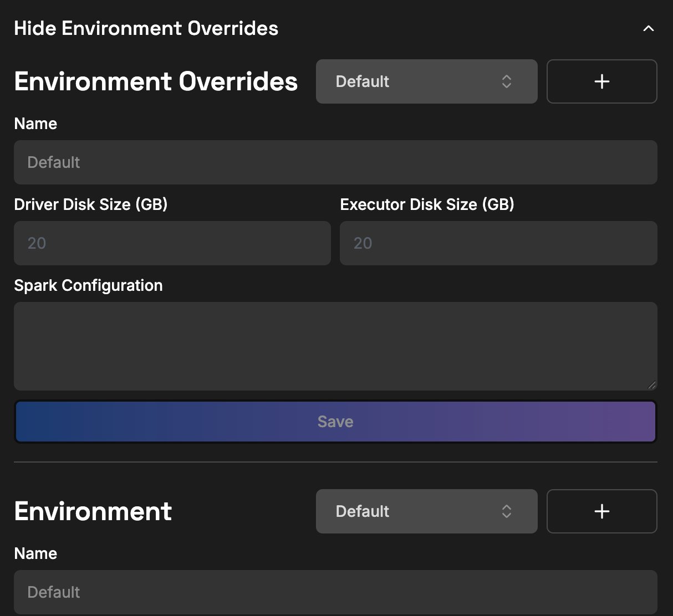Focus the Name field under Environment section
Screen dimensions: 673x616
tap(335, 592)
